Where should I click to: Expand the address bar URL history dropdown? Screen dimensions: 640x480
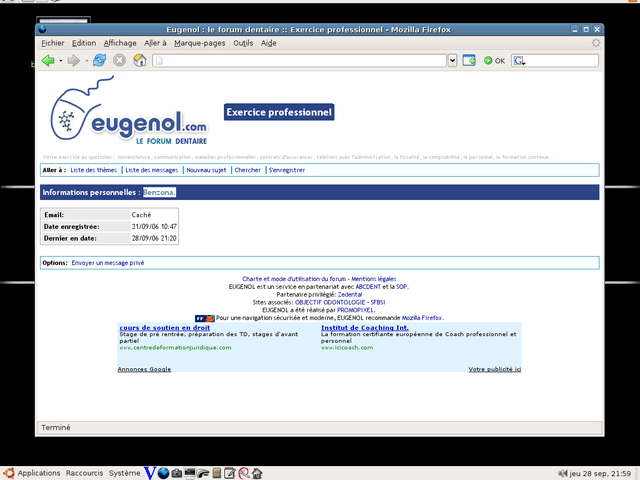452,61
